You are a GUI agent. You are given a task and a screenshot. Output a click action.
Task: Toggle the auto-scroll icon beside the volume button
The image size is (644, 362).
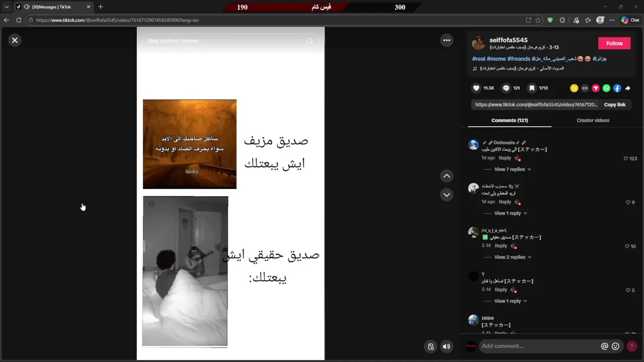click(431, 346)
